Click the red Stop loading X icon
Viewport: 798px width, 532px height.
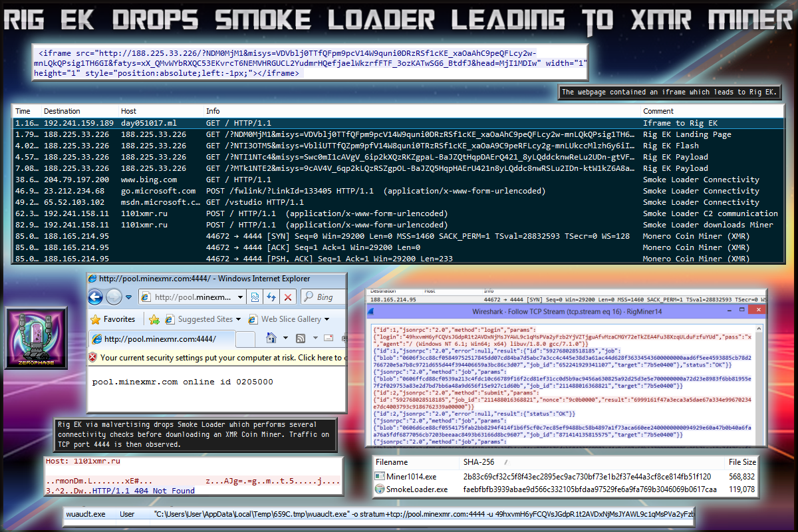click(x=287, y=297)
